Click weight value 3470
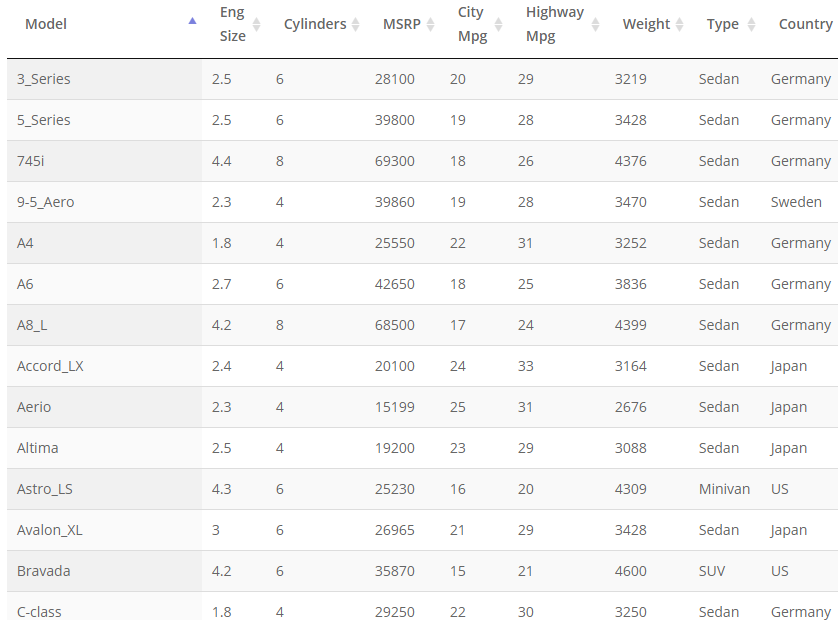 pyautogui.click(x=631, y=202)
